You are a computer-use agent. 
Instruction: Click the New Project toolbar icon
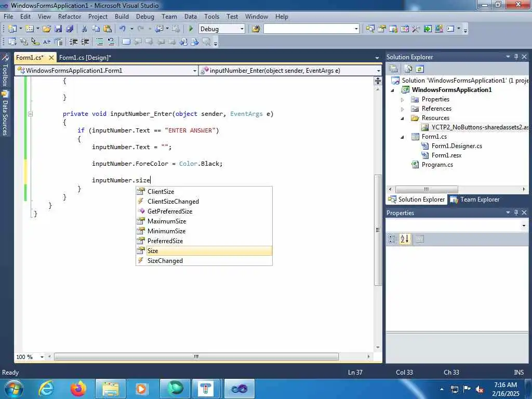point(12,29)
